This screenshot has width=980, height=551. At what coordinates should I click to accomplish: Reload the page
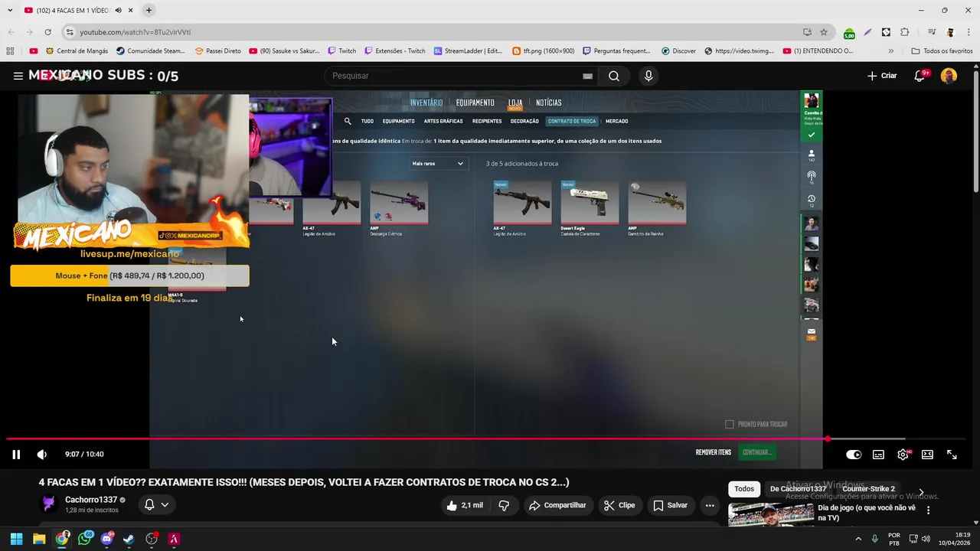tap(47, 32)
